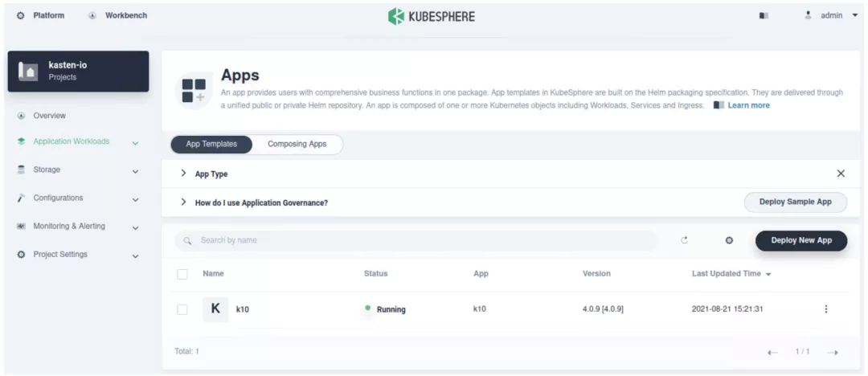Click the KubeSphere logo

pyautogui.click(x=431, y=16)
